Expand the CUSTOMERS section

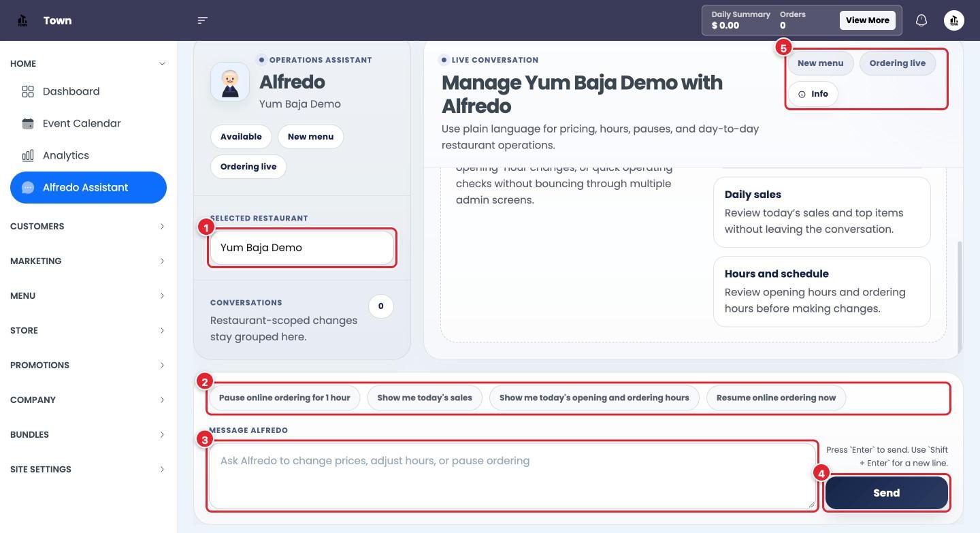[88, 226]
